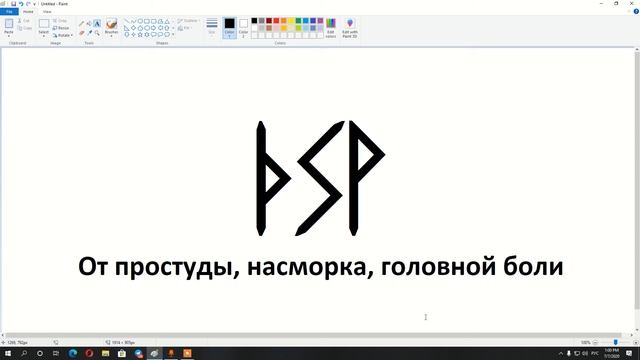Choose the Triangle shape
The height and width of the screenshot is (360, 640).
point(167,21)
